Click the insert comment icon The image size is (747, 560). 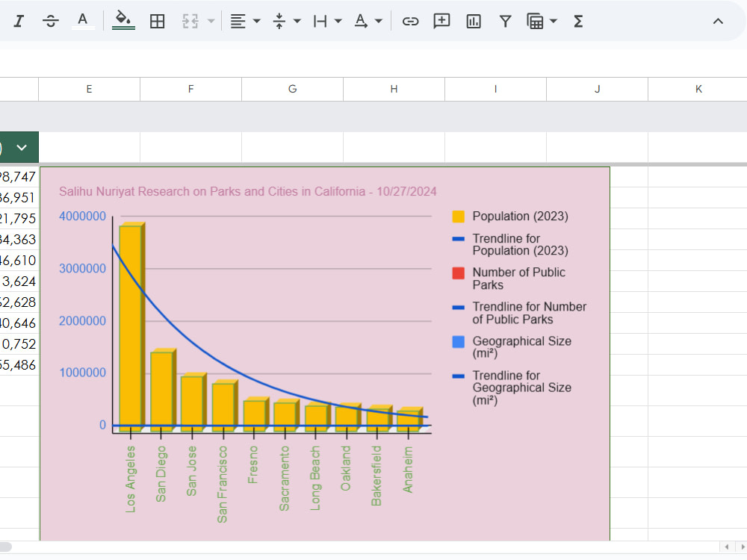tap(441, 21)
